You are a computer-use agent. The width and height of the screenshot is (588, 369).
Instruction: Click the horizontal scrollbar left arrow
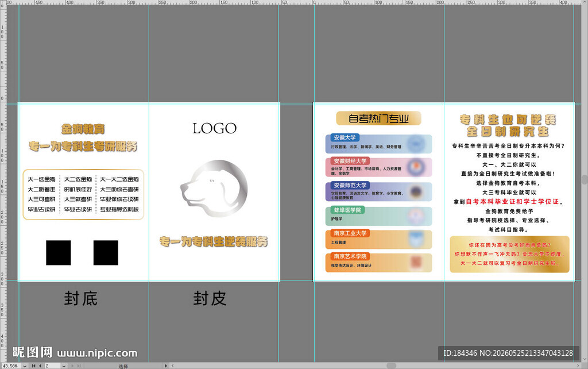[172, 366]
